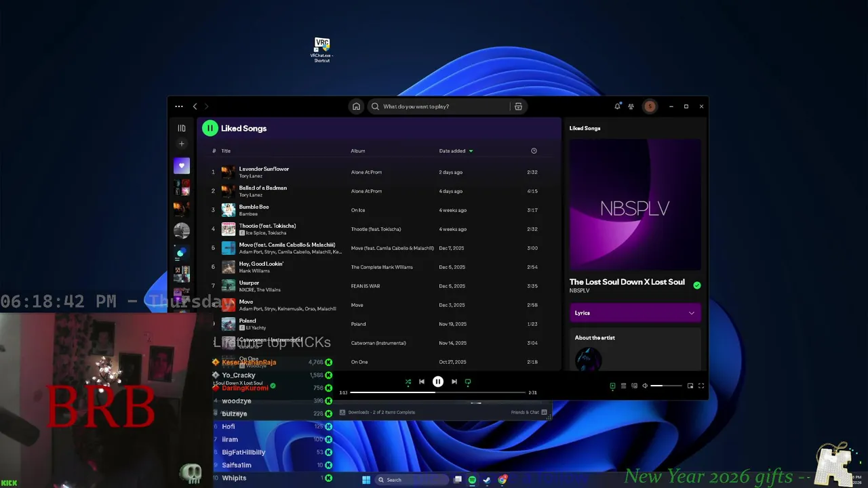Expand the Lyrics panel chevron
Viewport: 868px width, 488px height.
(x=691, y=313)
